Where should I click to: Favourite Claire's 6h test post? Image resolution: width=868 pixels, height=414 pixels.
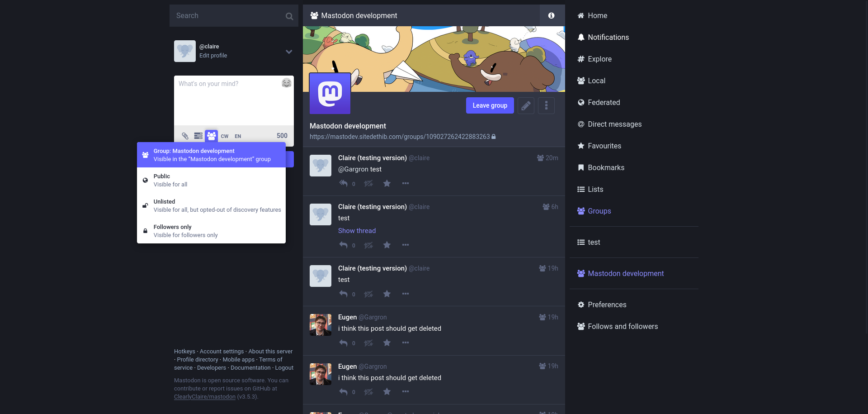tap(387, 245)
